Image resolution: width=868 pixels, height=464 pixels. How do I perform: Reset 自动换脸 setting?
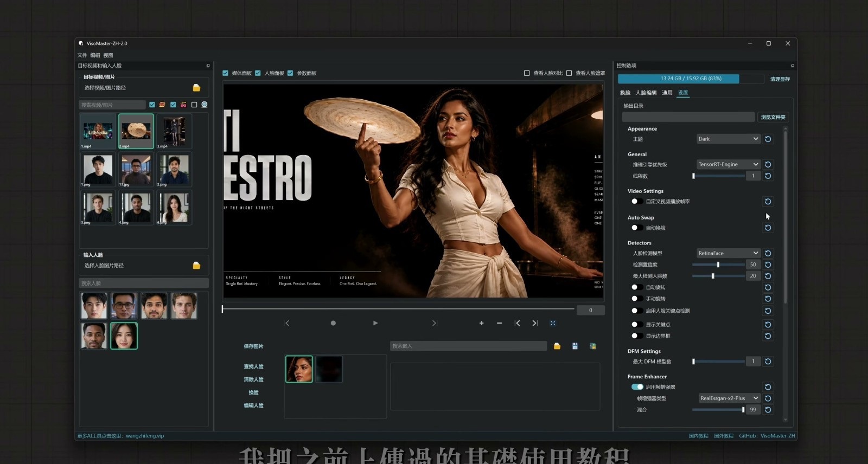[768, 228]
